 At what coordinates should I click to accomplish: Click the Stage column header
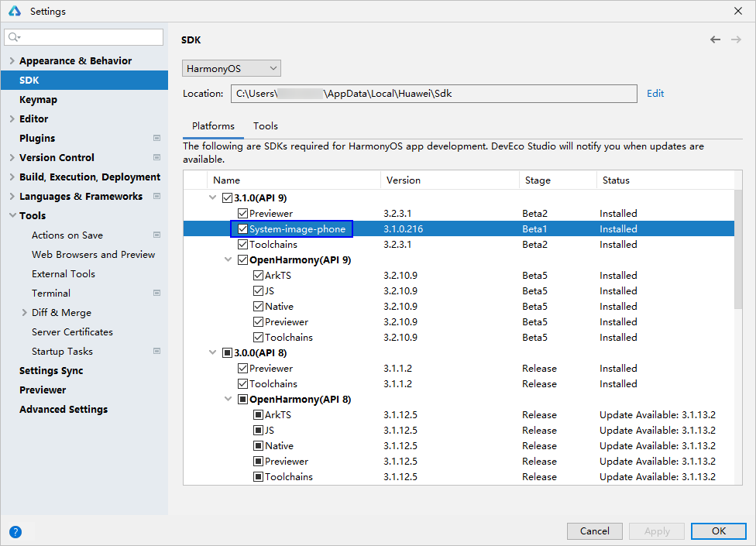pyautogui.click(x=558, y=180)
